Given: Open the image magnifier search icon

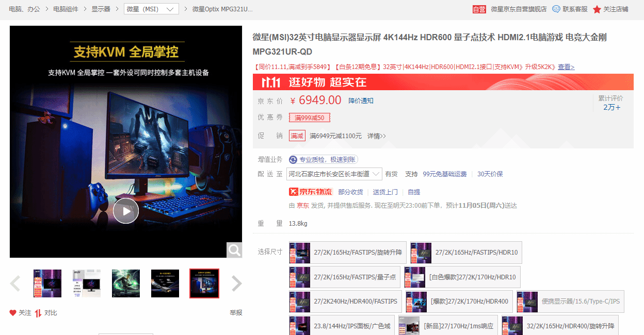Looking at the screenshot, I should 234,250.
